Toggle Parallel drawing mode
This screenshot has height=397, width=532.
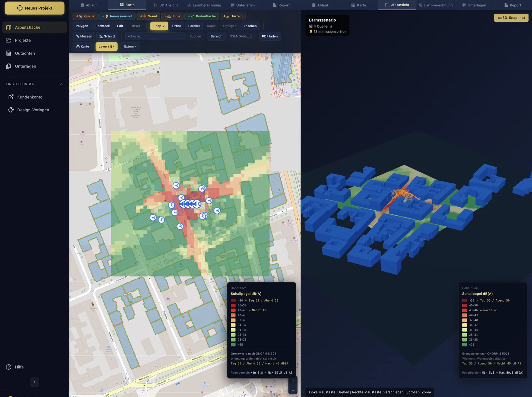pyautogui.click(x=194, y=26)
